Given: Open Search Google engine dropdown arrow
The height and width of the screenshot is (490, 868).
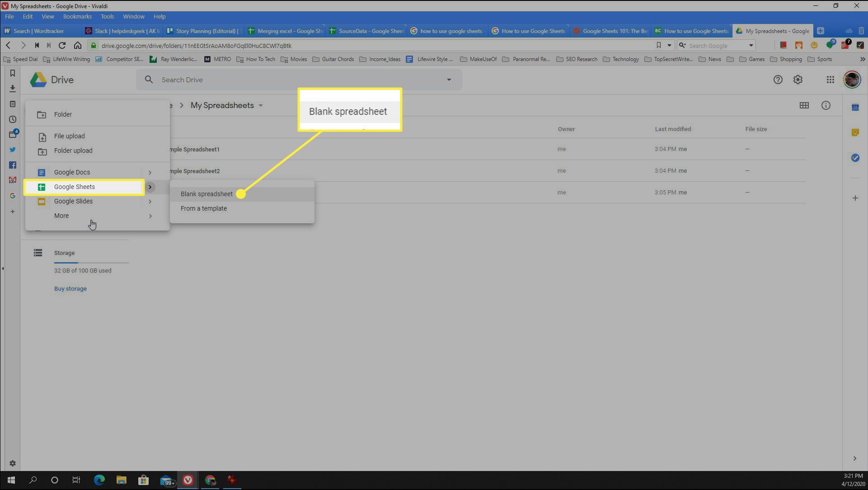Looking at the screenshot, I should click(x=751, y=45).
